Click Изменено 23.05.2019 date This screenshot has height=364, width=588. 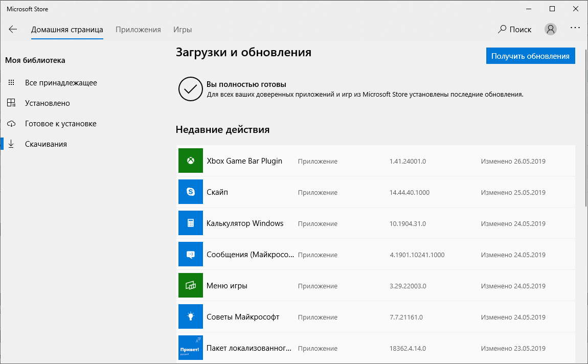click(513, 348)
